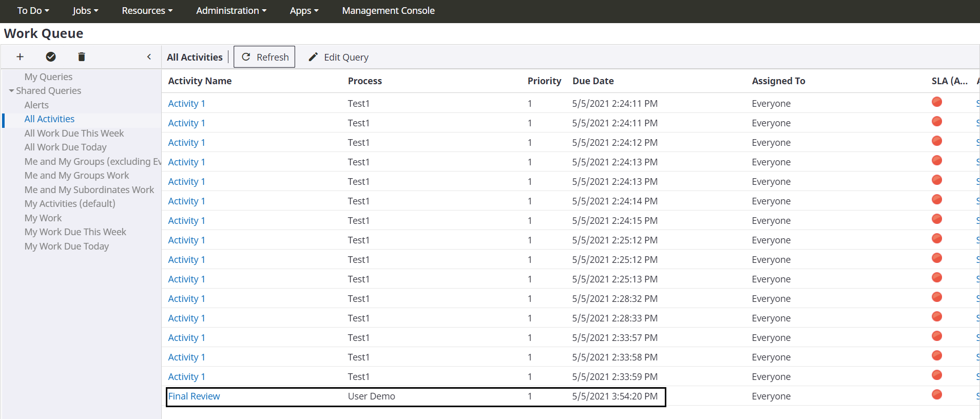Click the pencil Edit Query icon
The image size is (980, 419).
313,57
